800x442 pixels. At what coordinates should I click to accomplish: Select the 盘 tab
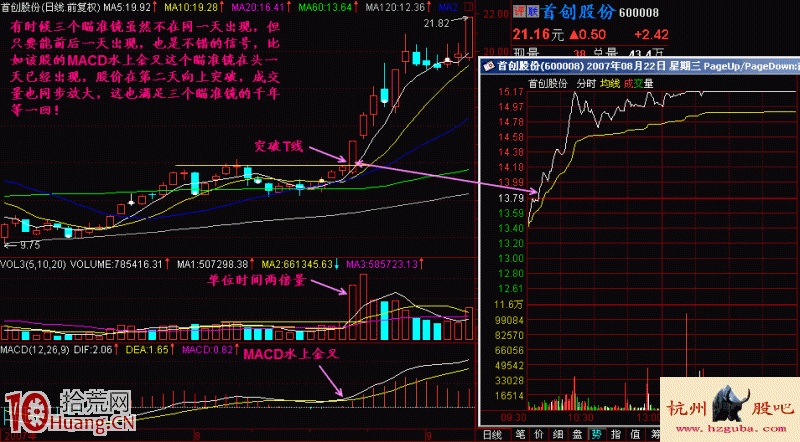click(x=577, y=434)
